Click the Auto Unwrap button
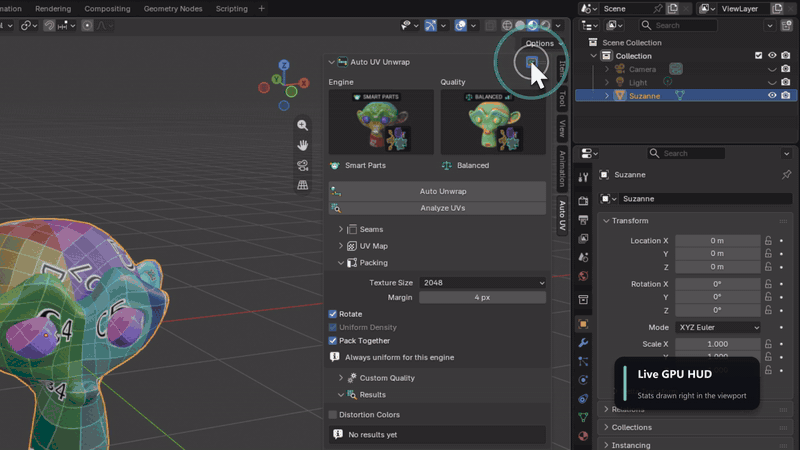Screen dimensions: 800x450 [437, 191]
